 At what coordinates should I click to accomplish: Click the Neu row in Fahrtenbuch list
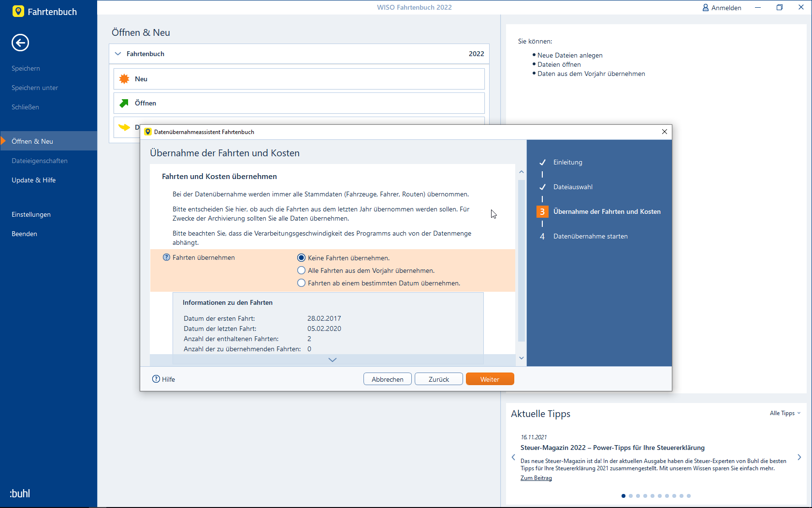(x=299, y=79)
